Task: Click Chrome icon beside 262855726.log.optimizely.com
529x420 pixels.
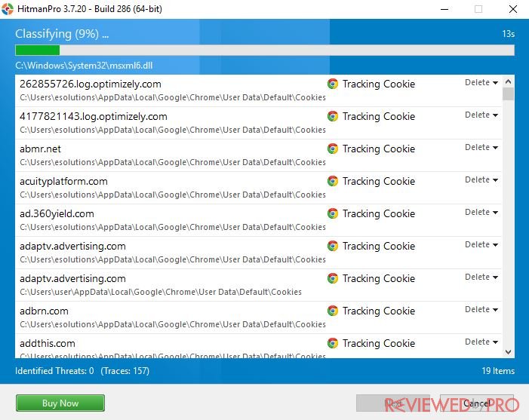Action: click(333, 84)
